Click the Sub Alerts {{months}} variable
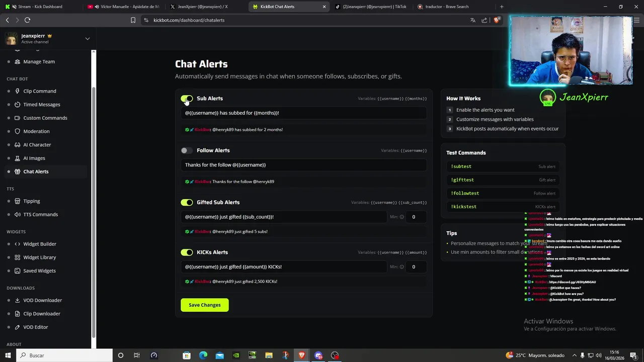644x362 pixels. click(x=416, y=99)
